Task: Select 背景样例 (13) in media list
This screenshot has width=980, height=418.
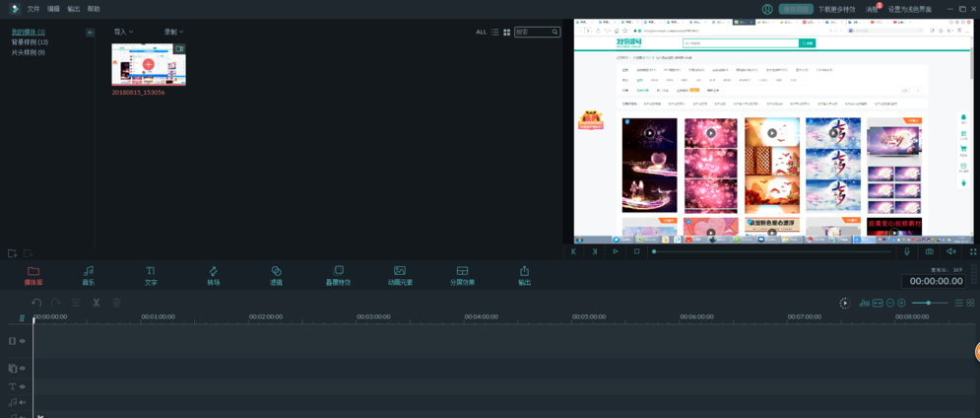Action: click(x=30, y=42)
